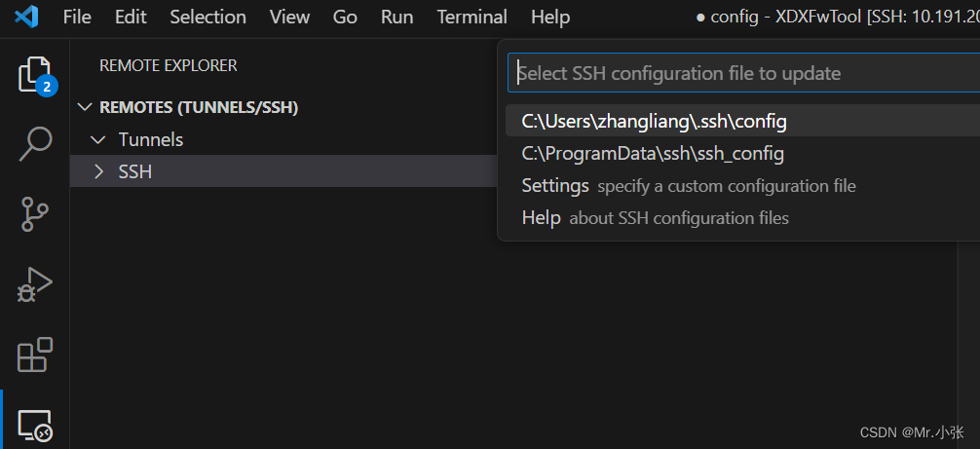The width and height of the screenshot is (980, 449).
Task: Click the config - XDXFwTool window title
Action: pos(838,17)
